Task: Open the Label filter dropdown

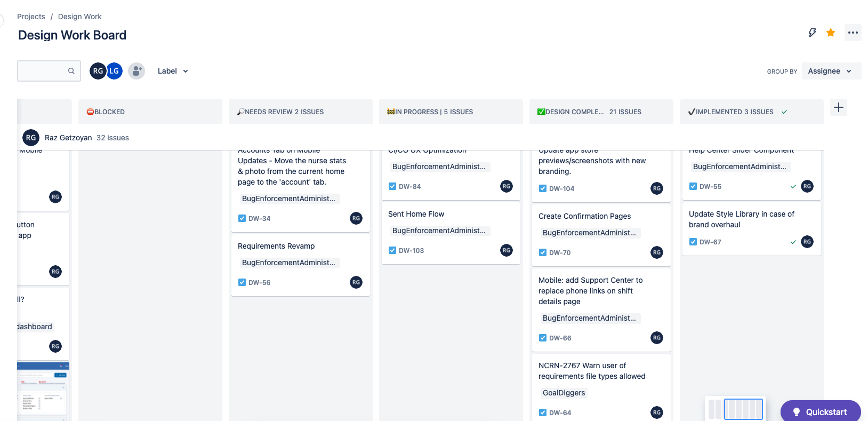Action: [x=173, y=71]
